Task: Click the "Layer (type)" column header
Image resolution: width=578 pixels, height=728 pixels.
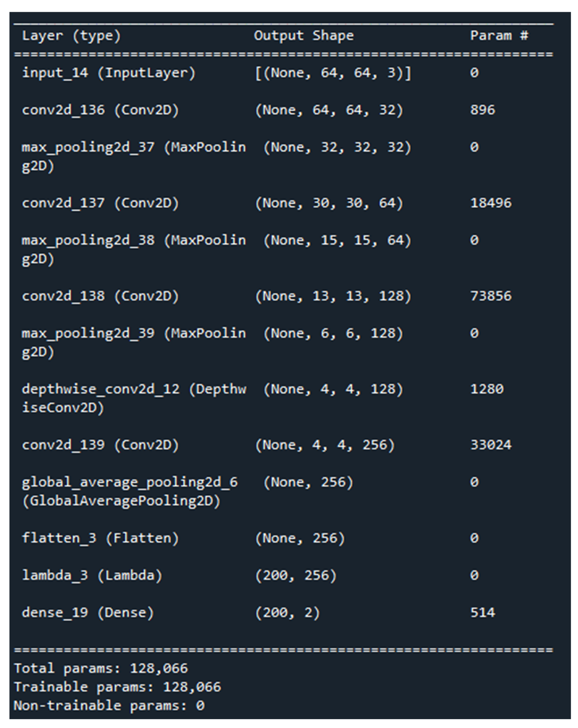Action: pos(71,36)
